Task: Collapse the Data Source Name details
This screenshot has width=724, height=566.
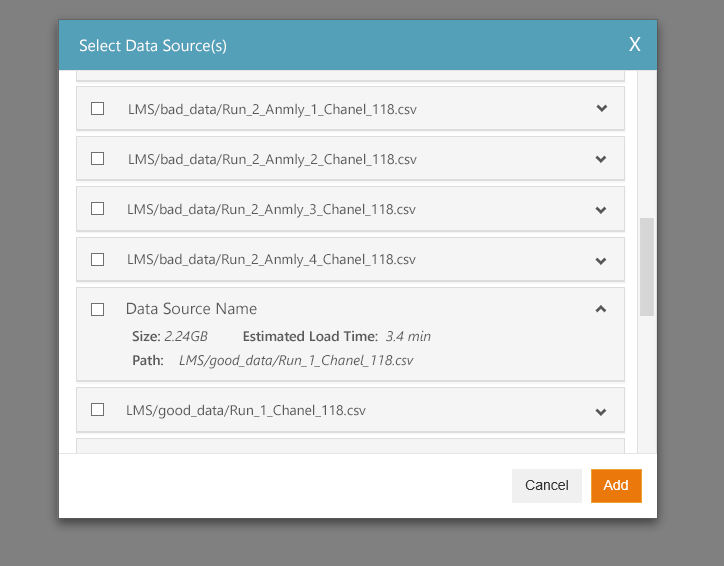Action: click(601, 309)
